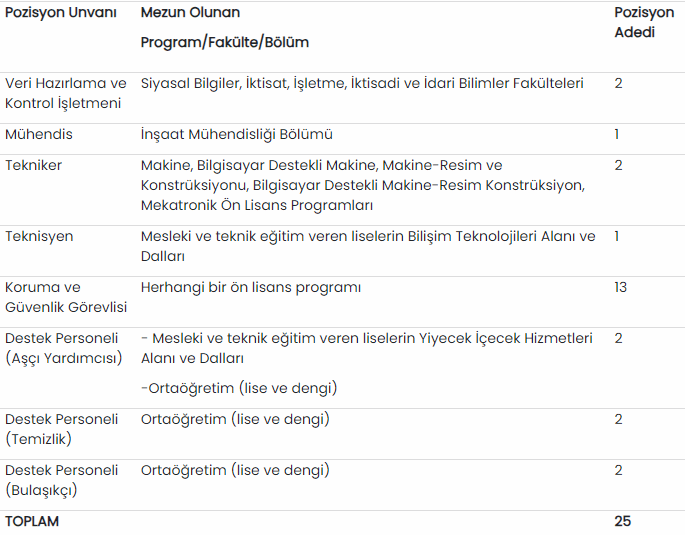Screen dimensions: 685x535
Task: Select the 'Koruma ve Güvenlik Görevlisi' cell
Action: coord(66,297)
